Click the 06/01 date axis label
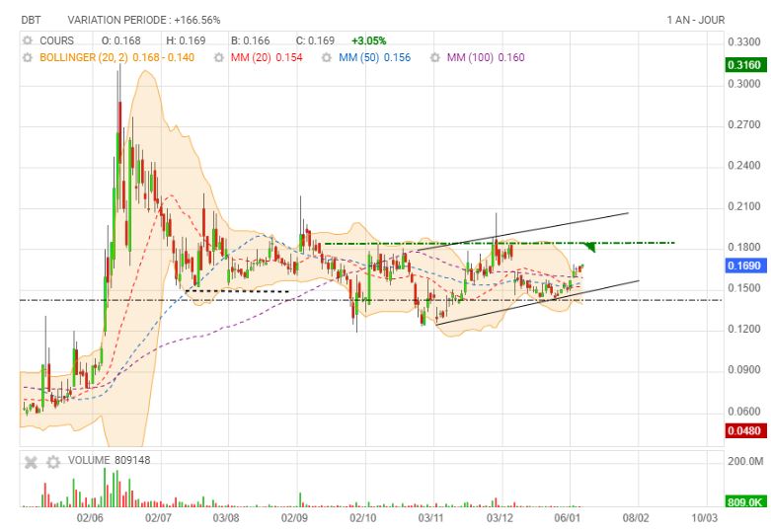Screen dimensions: 771x532 (568, 518)
